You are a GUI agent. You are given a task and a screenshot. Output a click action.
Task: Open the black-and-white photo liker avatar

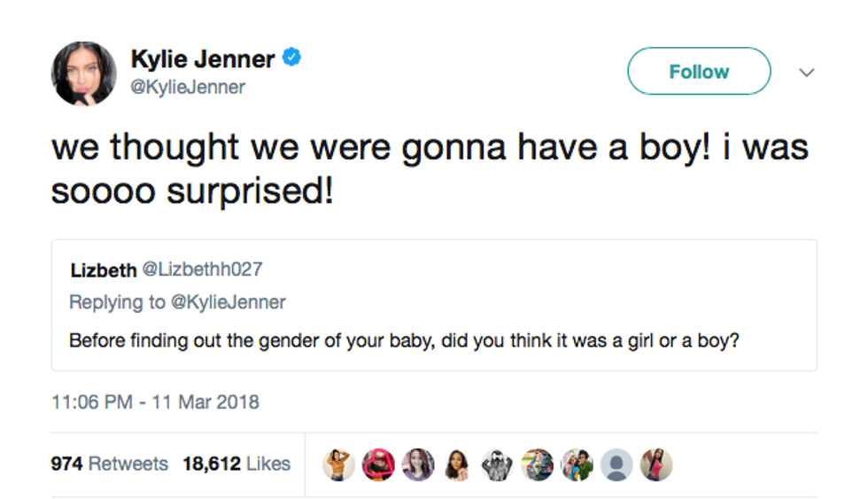pos(497,464)
